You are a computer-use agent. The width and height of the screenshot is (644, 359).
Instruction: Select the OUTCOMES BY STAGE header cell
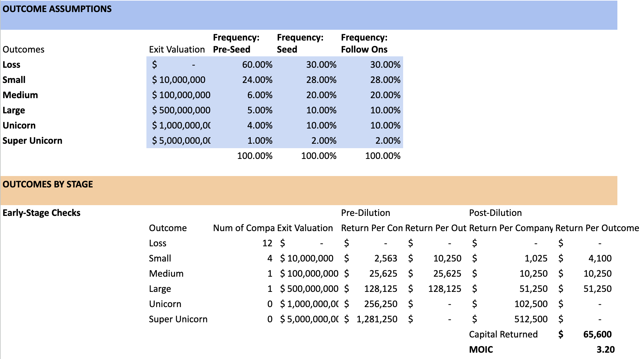pyautogui.click(x=48, y=184)
